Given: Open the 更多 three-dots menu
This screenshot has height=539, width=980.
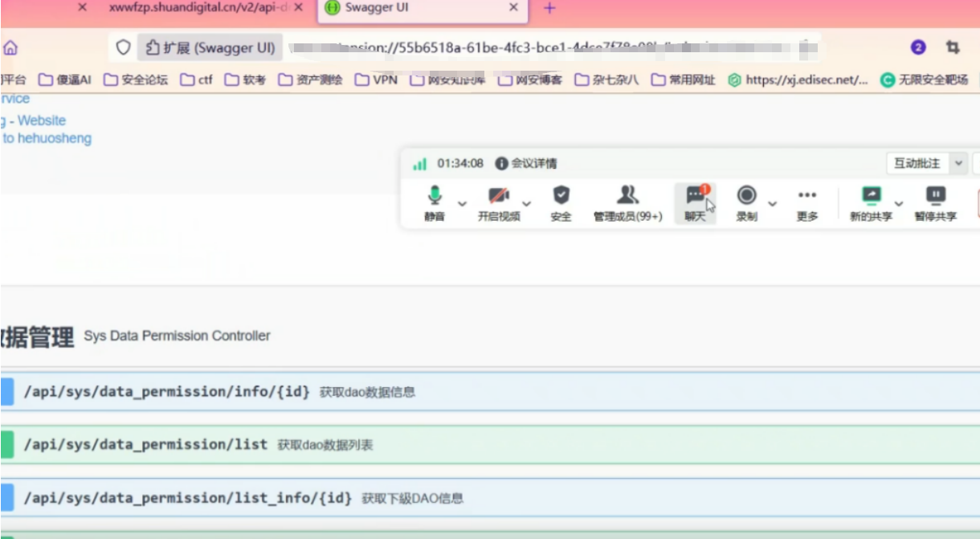Looking at the screenshot, I should coord(807,202).
